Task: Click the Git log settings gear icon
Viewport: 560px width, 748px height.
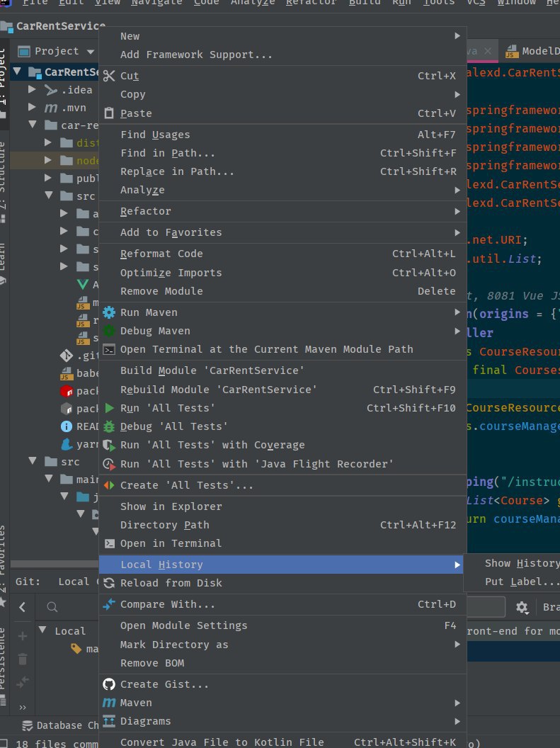Action: pyautogui.click(x=522, y=607)
